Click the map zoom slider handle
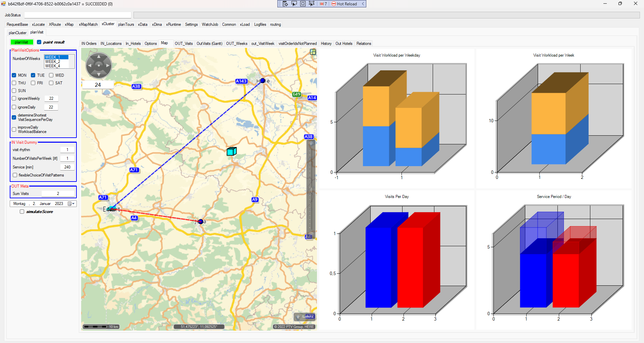 point(311,190)
